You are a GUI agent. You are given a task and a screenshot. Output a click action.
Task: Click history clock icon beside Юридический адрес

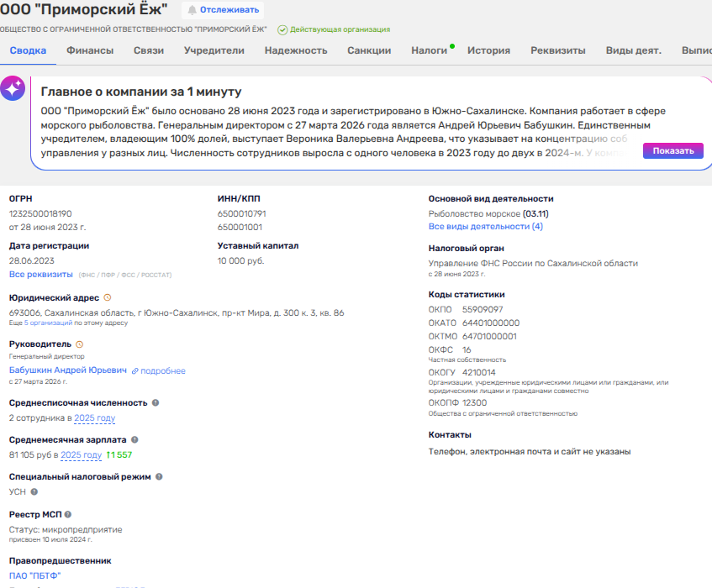(107, 297)
